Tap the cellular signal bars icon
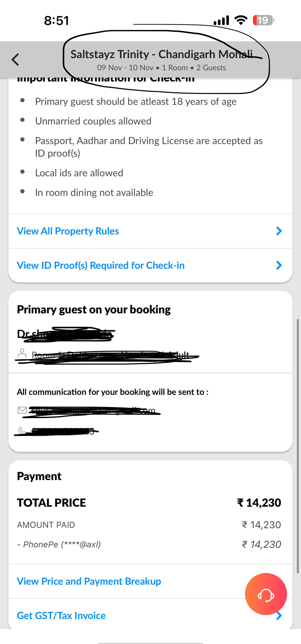The image size is (301, 644). [221, 20]
